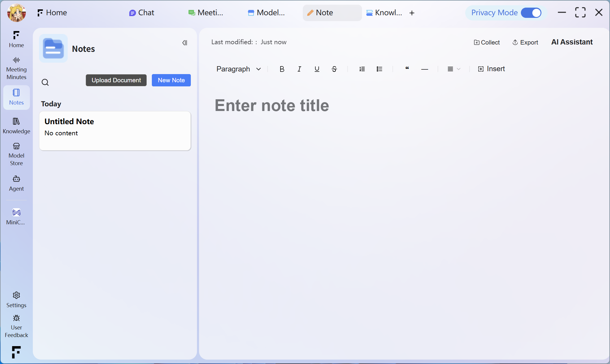The image size is (610, 364).
Task: Click the New Note button
Action: pos(171,80)
